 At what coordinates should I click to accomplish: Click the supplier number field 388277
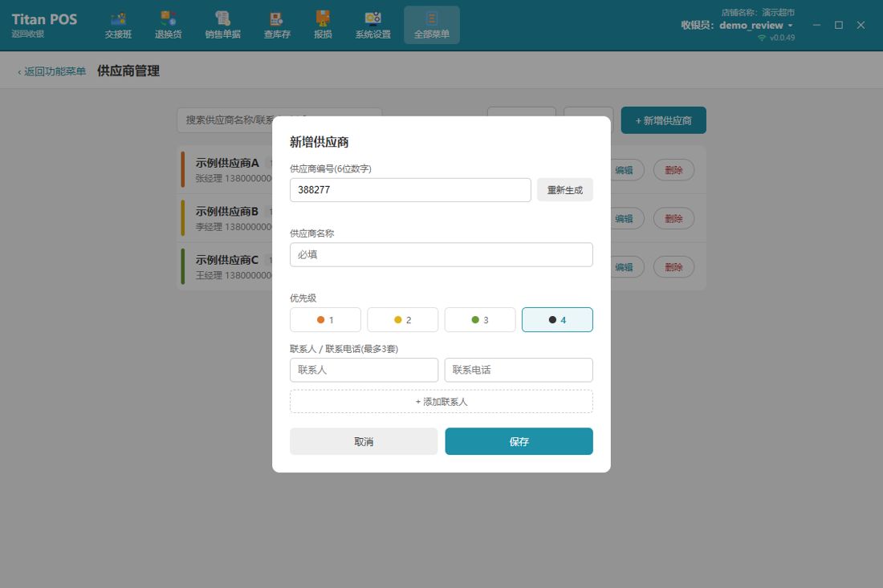(410, 190)
